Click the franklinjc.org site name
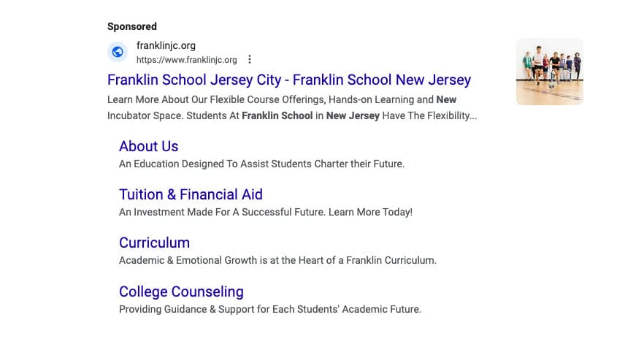Viewport: 644px width, 339px height. tap(166, 45)
